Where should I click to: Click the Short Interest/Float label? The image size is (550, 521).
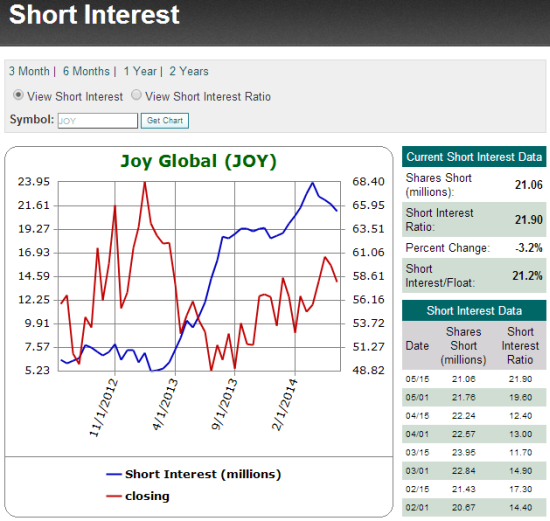440,276
